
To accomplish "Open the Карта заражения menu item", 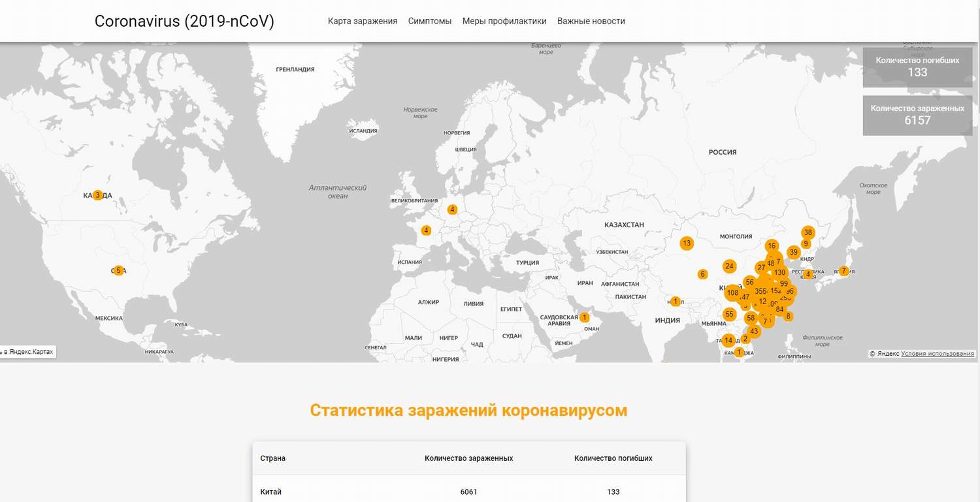I will [x=363, y=21].
